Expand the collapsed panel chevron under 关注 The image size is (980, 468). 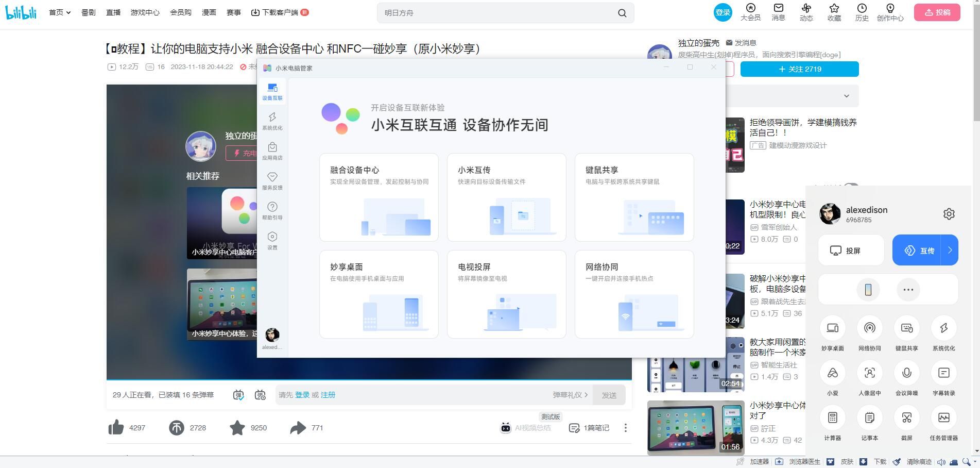846,96
